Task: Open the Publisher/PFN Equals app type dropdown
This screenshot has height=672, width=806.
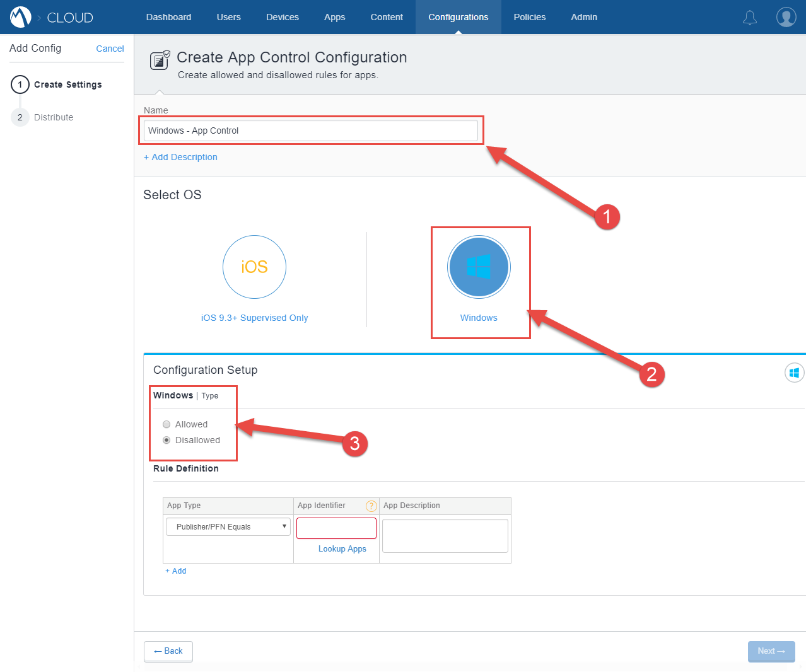Action: [x=228, y=526]
